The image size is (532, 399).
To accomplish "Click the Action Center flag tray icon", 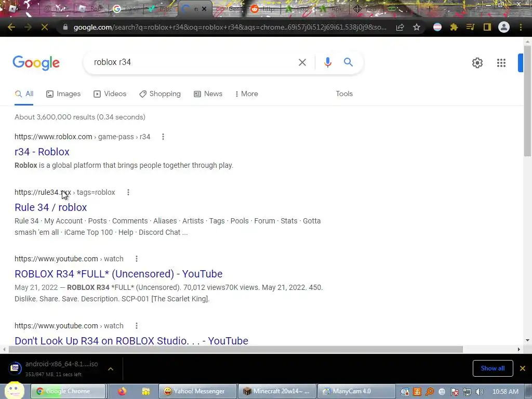I will (x=455, y=392).
